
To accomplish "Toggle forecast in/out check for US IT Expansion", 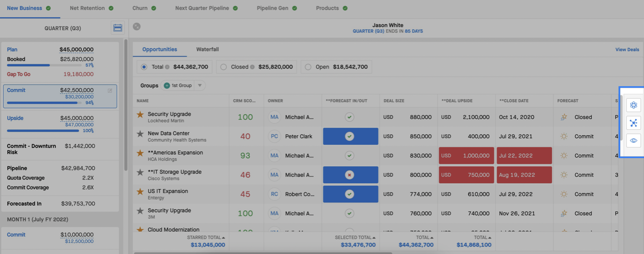I will (x=349, y=194).
